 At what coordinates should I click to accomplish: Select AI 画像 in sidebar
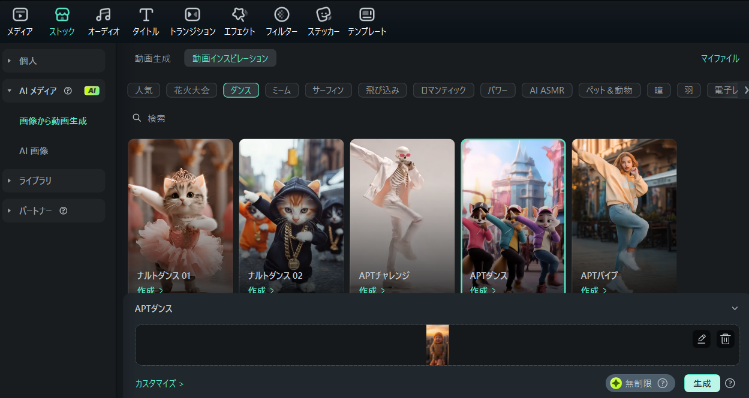(x=33, y=151)
